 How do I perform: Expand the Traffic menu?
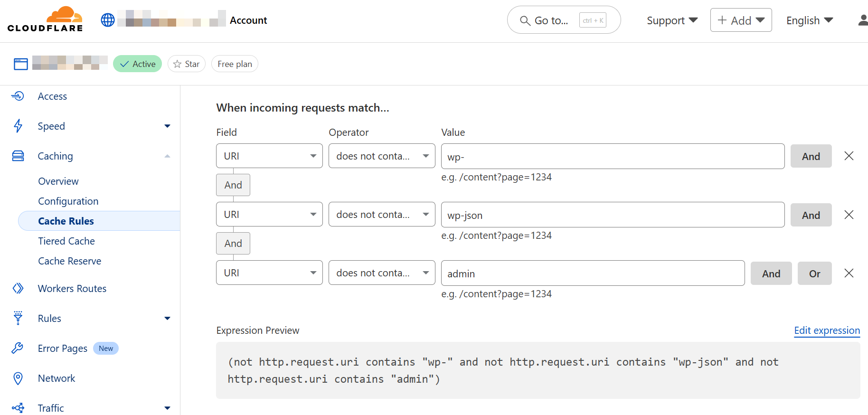[167, 408]
